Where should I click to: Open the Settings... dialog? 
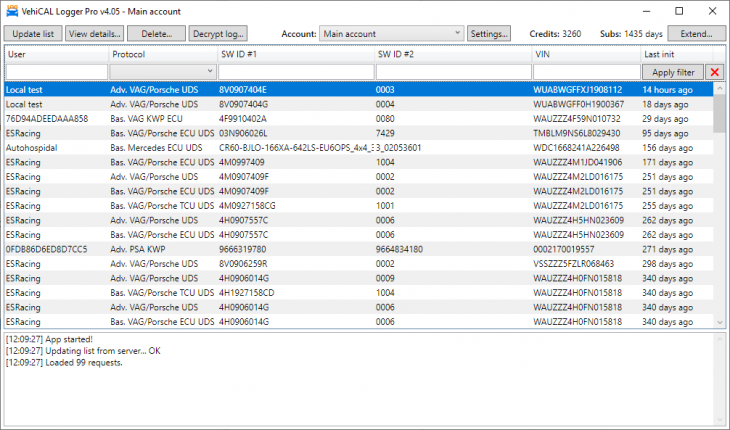pos(489,33)
